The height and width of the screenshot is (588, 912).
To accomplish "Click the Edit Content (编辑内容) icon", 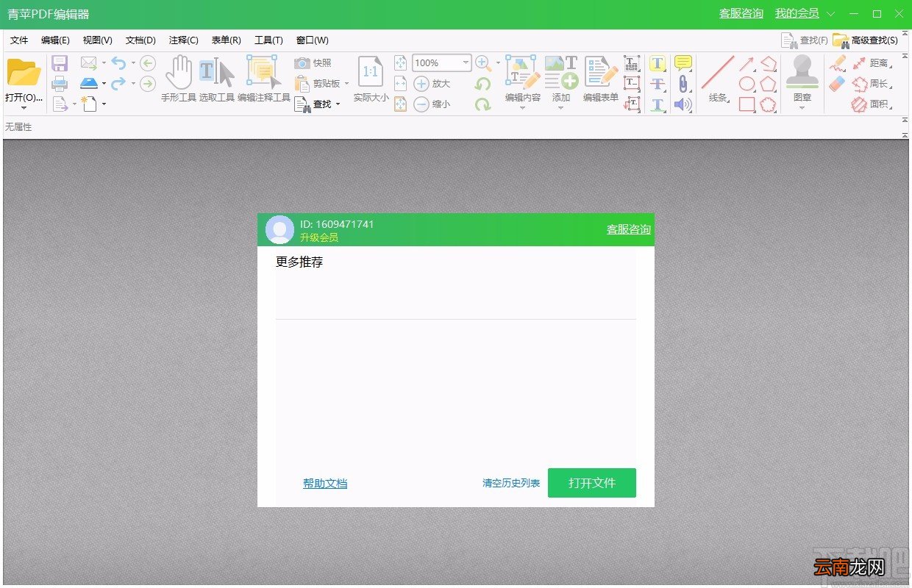I will tap(523, 73).
